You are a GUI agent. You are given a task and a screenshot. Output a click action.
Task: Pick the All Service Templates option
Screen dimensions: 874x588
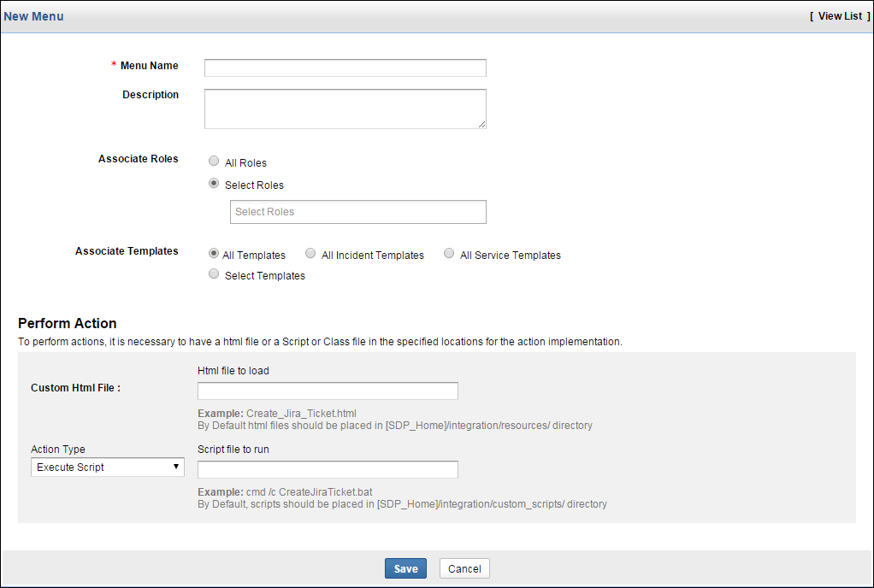[x=449, y=254]
